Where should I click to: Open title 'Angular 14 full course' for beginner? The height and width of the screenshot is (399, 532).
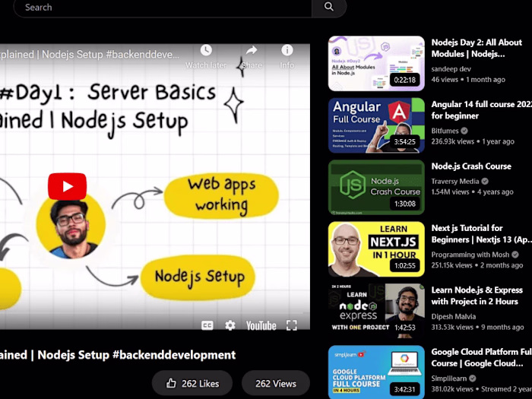(481, 110)
